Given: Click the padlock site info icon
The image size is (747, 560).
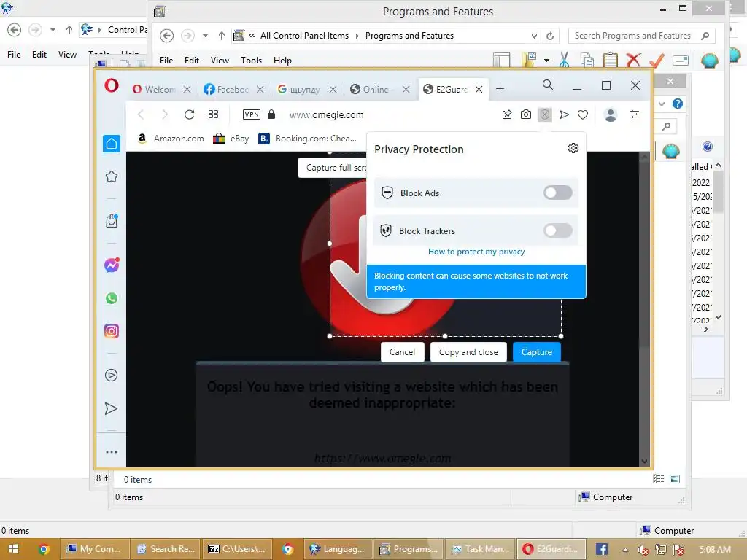Looking at the screenshot, I should [x=271, y=114].
